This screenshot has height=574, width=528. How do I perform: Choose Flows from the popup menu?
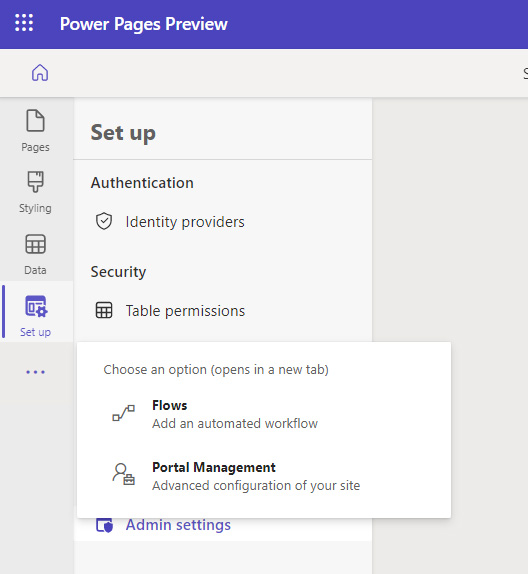click(264, 414)
